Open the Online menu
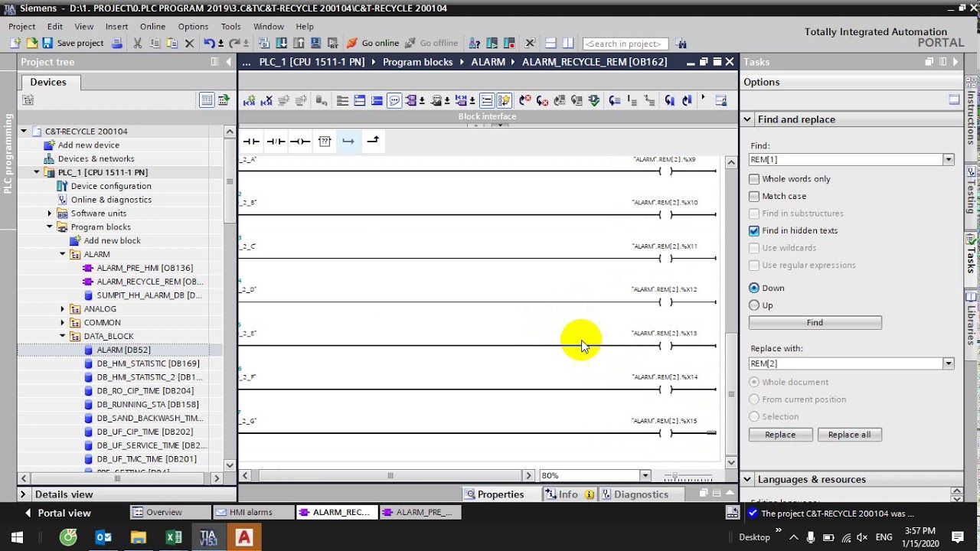 click(x=152, y=26)
